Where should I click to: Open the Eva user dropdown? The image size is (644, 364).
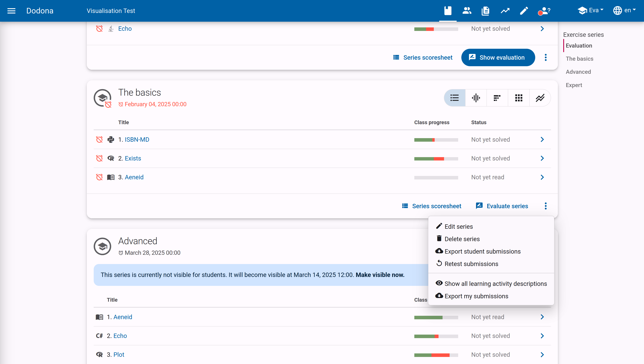tap(590, 10)
